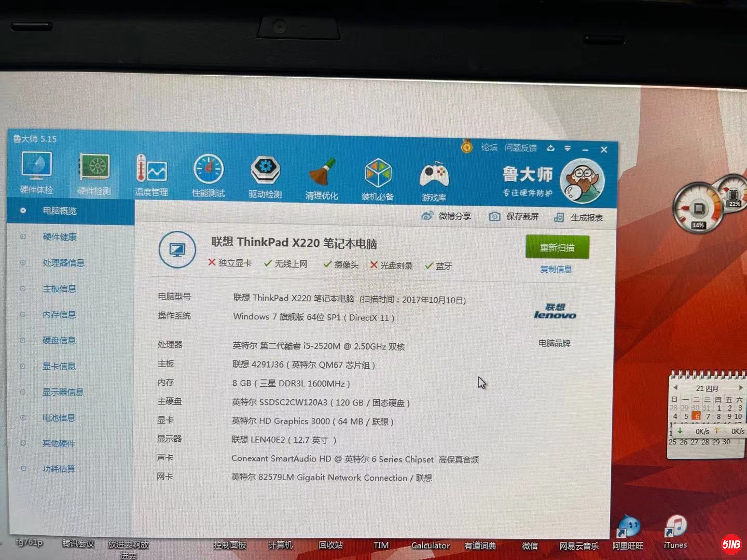
Task: Click CPU gauge desktop gadget
Action: point(698,208)
